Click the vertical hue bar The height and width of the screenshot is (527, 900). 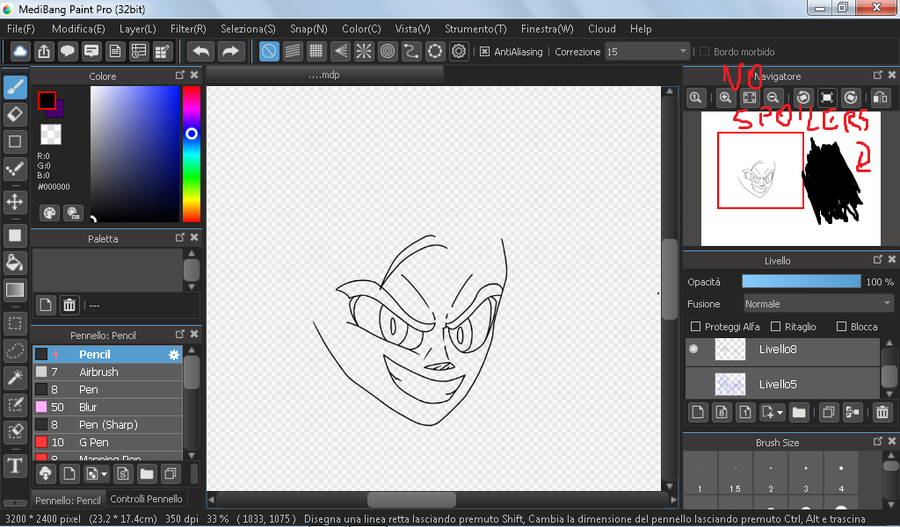pyautogui.click(x=192, y=154)
